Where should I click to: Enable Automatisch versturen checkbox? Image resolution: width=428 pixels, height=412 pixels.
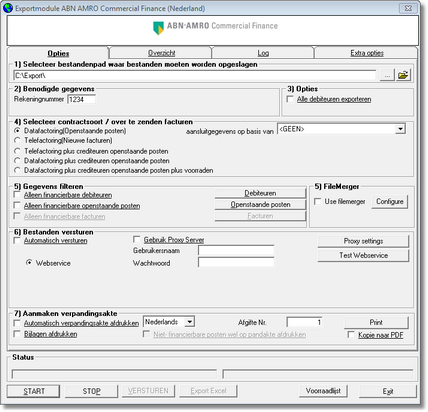pos(17,240)
